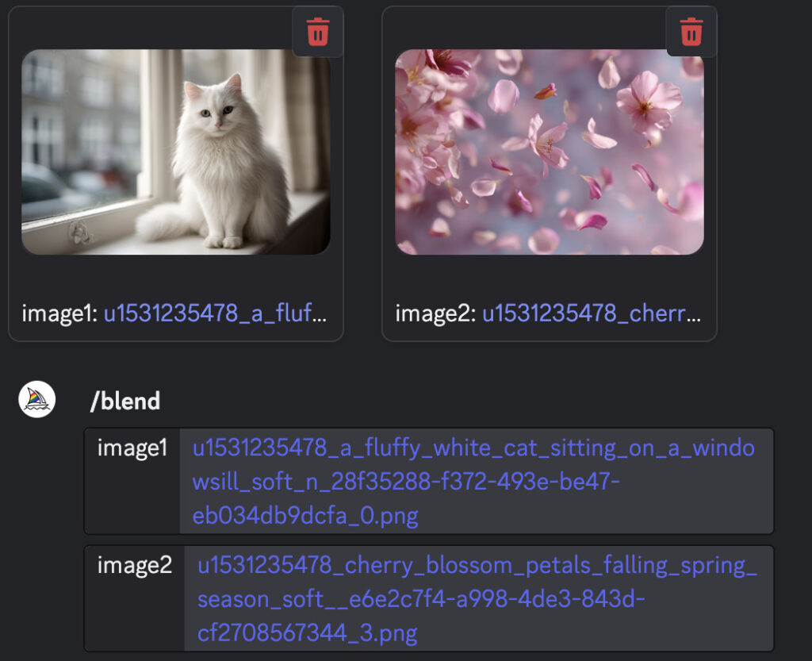Image resolution: width=812 pixels, height=661 pixels.
Task: Select the image1 attachment card background
Action: (x=176, y=174)
